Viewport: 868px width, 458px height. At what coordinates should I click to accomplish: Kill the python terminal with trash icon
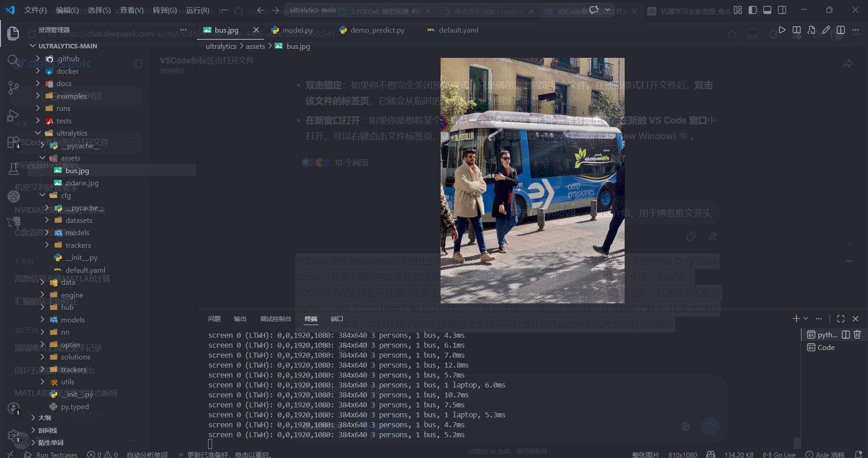pyautogui.click(x=857, y=335)
